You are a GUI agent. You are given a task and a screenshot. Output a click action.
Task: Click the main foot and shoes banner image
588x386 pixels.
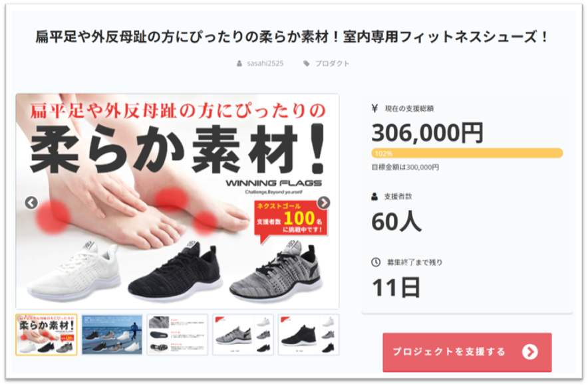pos(178,201)
